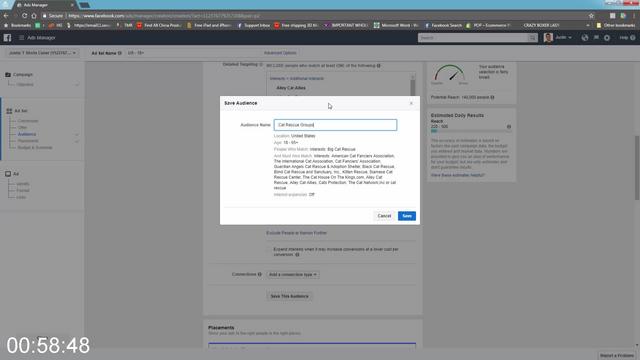Open the ad account selector dropdown
The height and width of the screenshot is (360, 640).
point(42,53)
